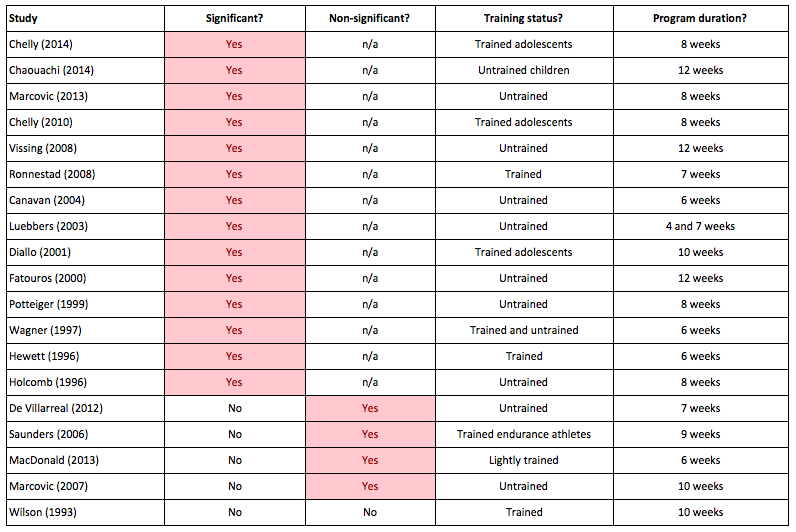Click the "Trained and untrained" status cell
Image resolution: width=796 pixels, height=532 pixels.
(x=523, y=330)
